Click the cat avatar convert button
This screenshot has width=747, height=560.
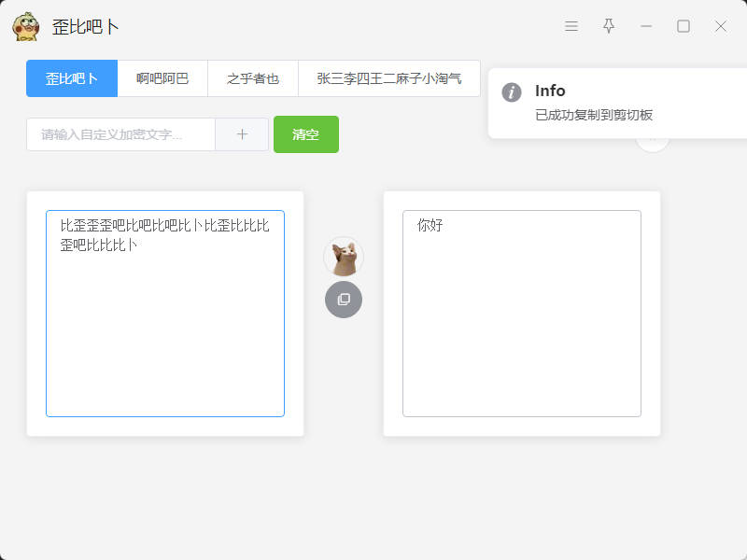pyautogui.click(x=344, y=257)
